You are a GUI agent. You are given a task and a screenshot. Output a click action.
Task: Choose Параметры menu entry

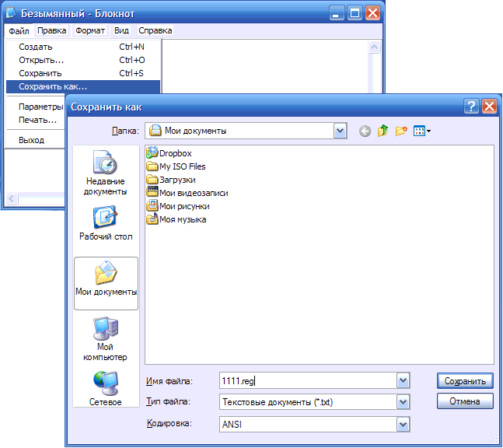tap(40, 107)
